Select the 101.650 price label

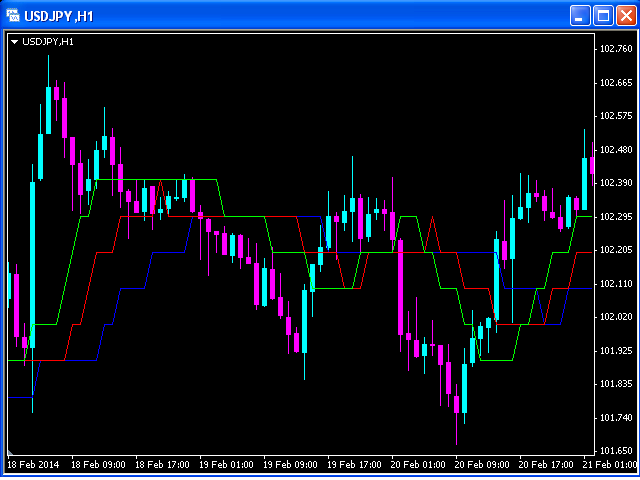pyautogui.click(x=616, y=451)
